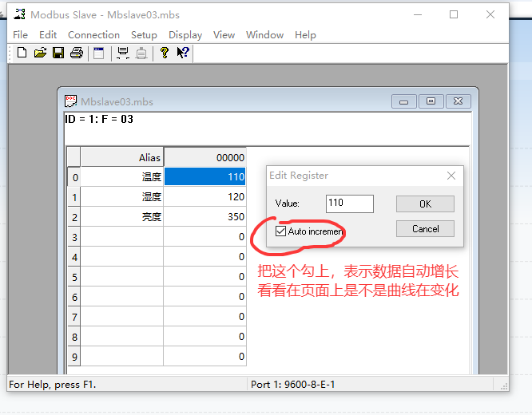Open the Help menu

[x=305, y=35]
